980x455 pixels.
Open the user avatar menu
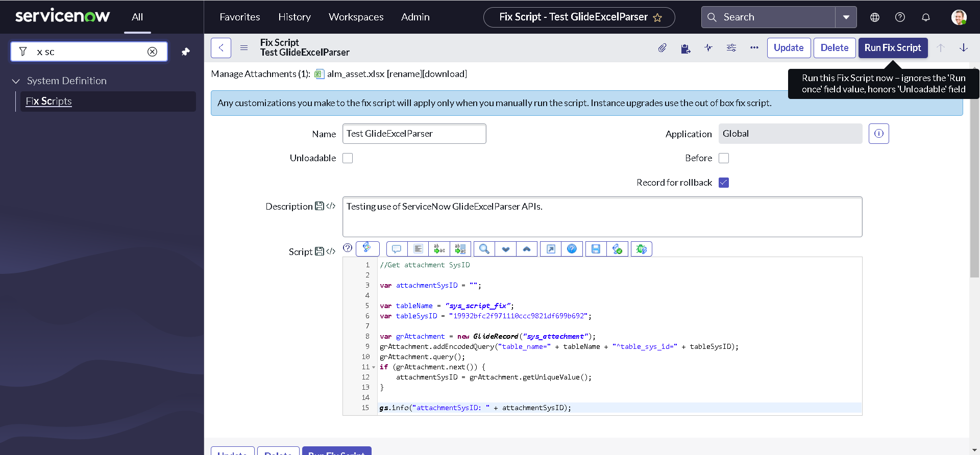[959, 17]
